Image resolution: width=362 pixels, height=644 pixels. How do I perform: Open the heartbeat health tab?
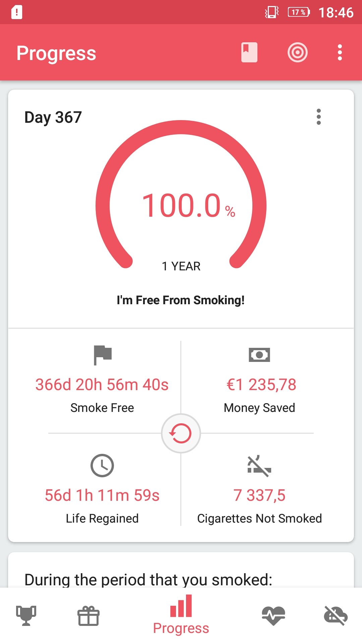tap(274, 616)
